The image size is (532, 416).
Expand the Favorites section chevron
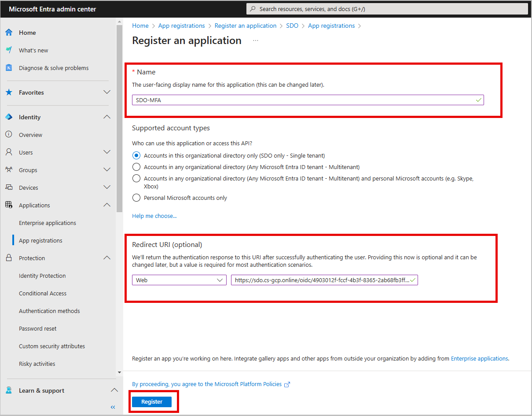click(106, 92)
